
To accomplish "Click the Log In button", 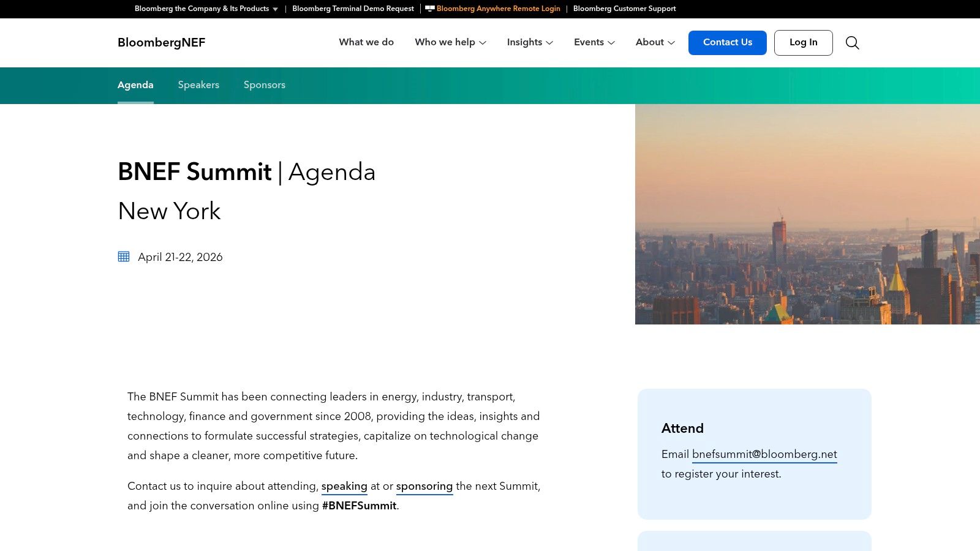I will 803,43.
